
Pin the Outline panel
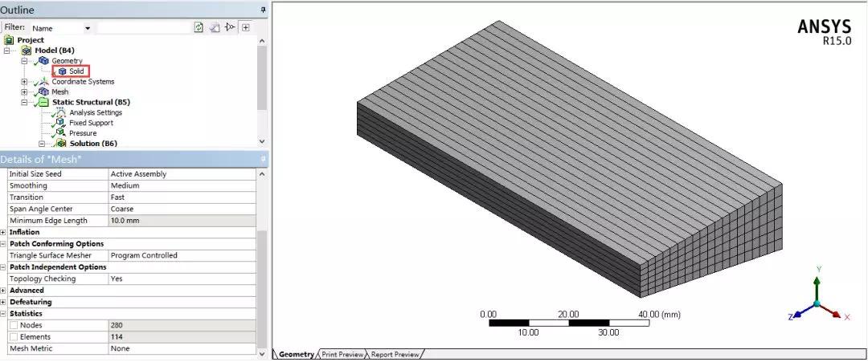263,10
